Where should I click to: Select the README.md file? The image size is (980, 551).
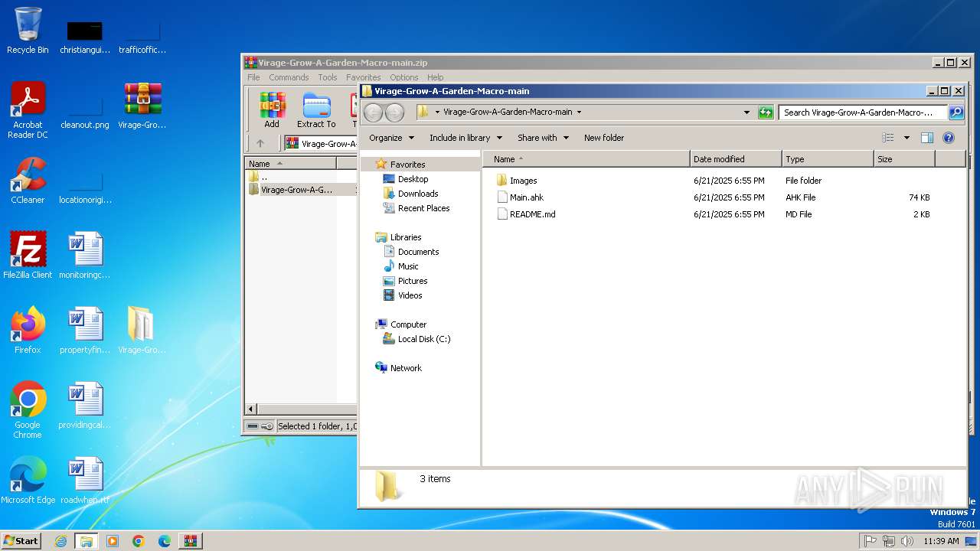[533, 214]
